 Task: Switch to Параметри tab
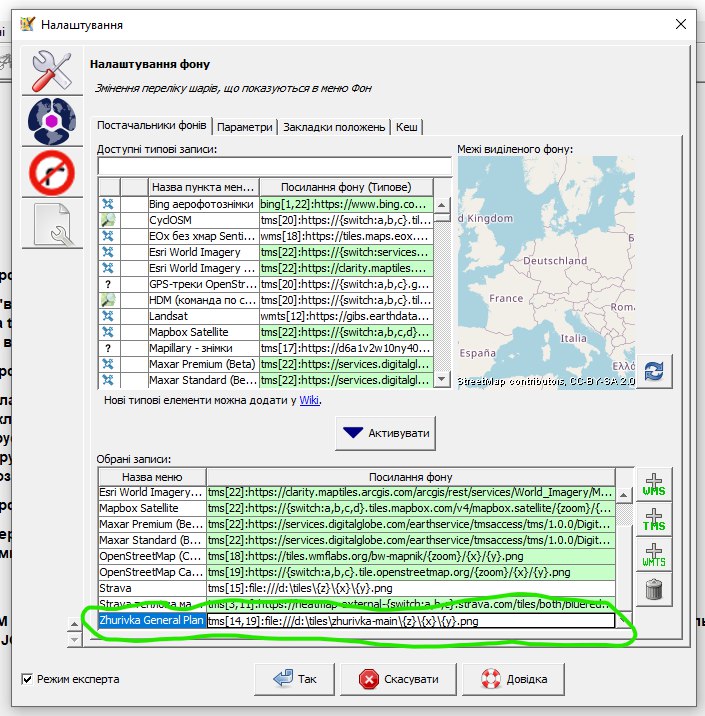click(245, 127)
